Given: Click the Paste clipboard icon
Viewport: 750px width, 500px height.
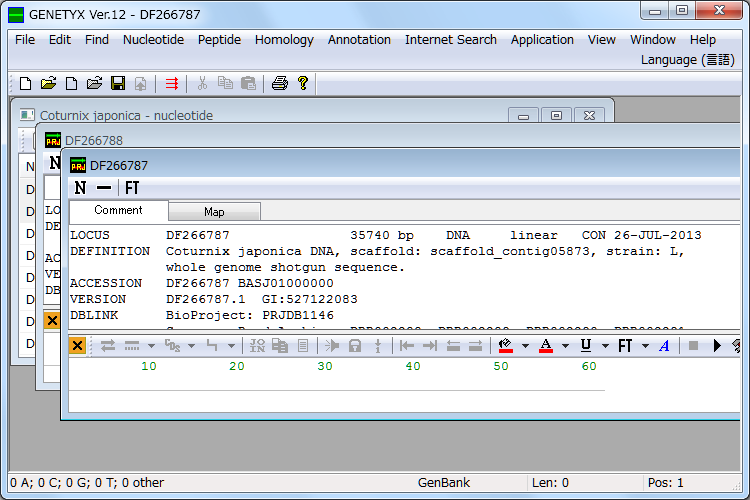Looking at the screenshot, I should coord(248,84).
